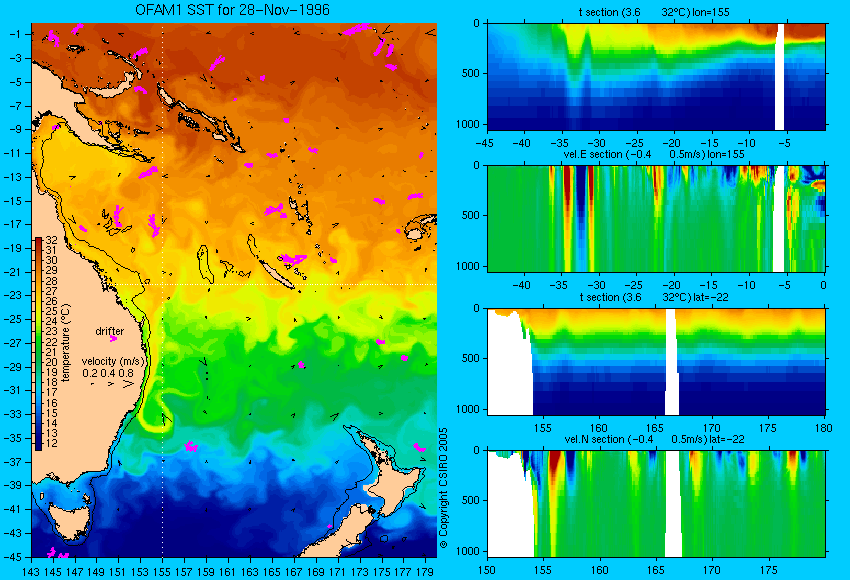Click the 1000 depth label of vel.N section

[468, 551]
